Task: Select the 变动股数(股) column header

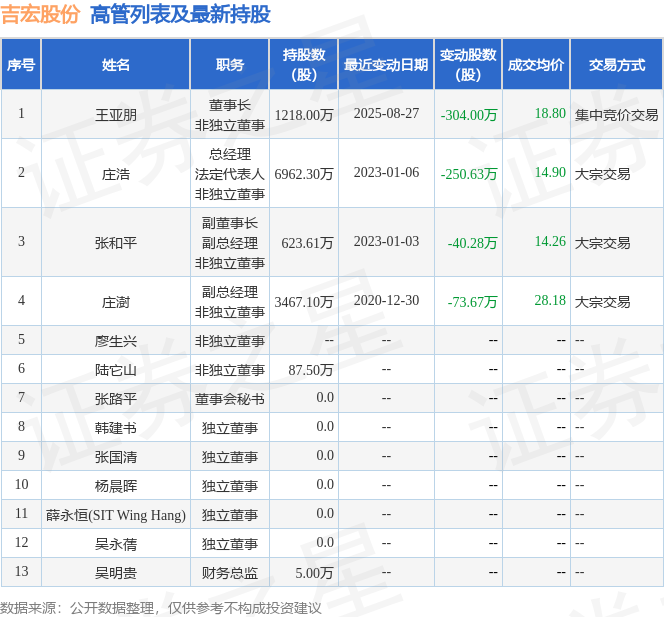Action: tap(468, 64)
